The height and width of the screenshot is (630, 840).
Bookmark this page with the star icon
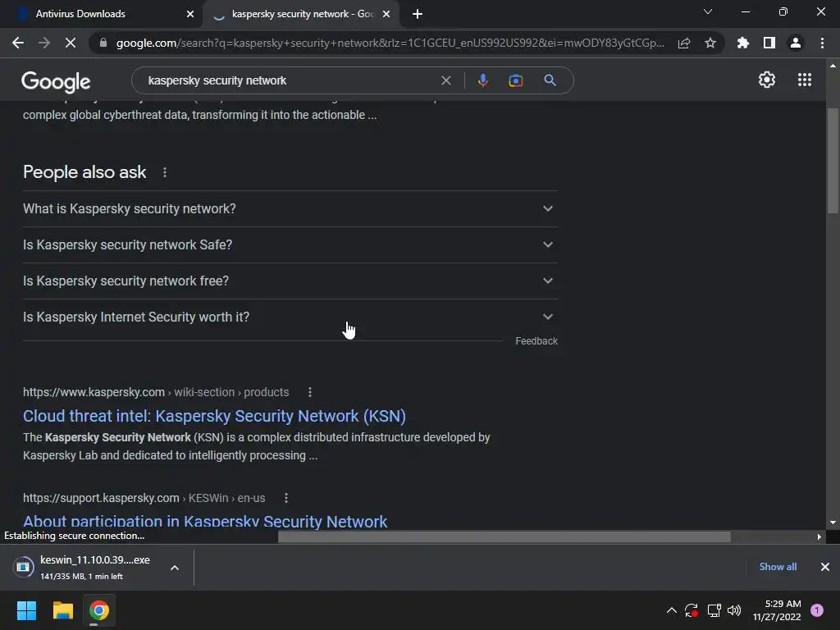pos(710,43)
